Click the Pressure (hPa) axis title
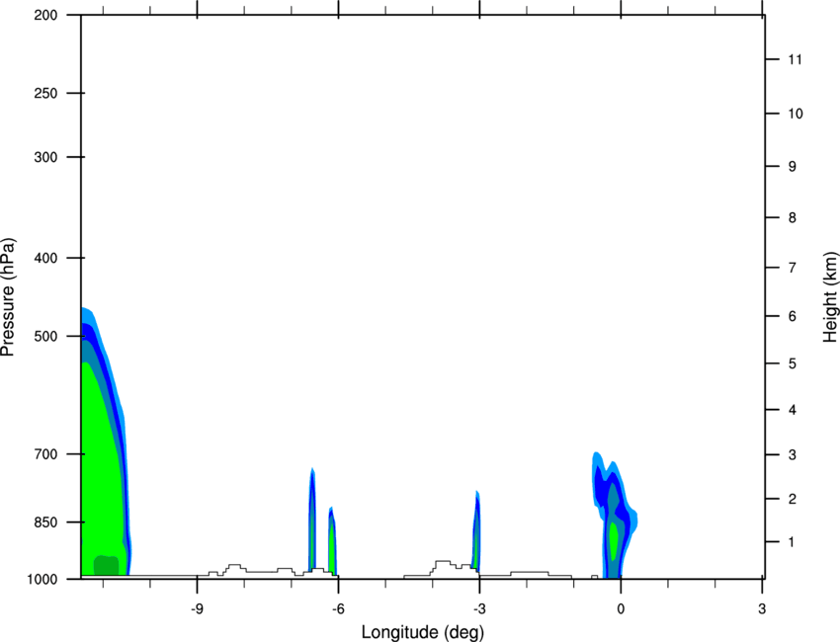This screenshot has height=642, width=840. pyautogui.click(x=8, y=297)
